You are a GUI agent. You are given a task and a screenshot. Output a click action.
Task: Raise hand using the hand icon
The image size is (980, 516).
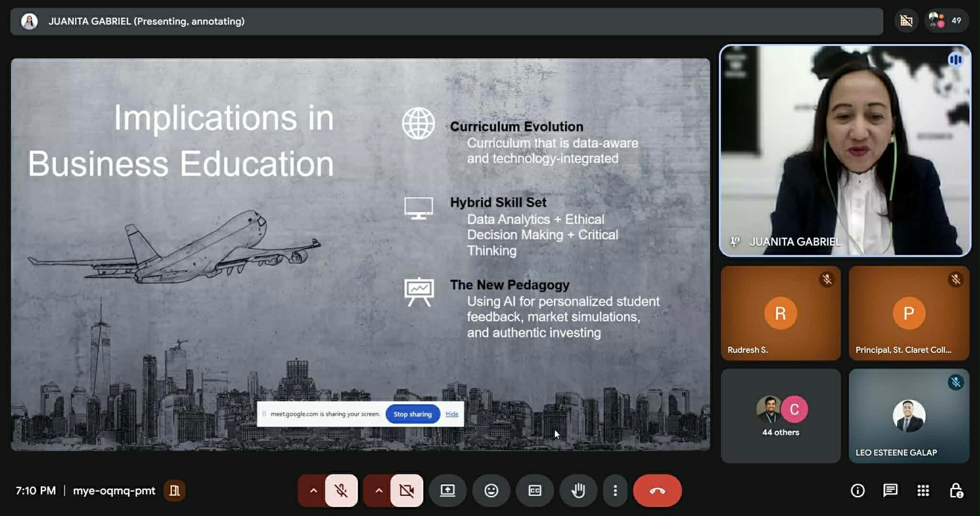click(x=578, y=491)
